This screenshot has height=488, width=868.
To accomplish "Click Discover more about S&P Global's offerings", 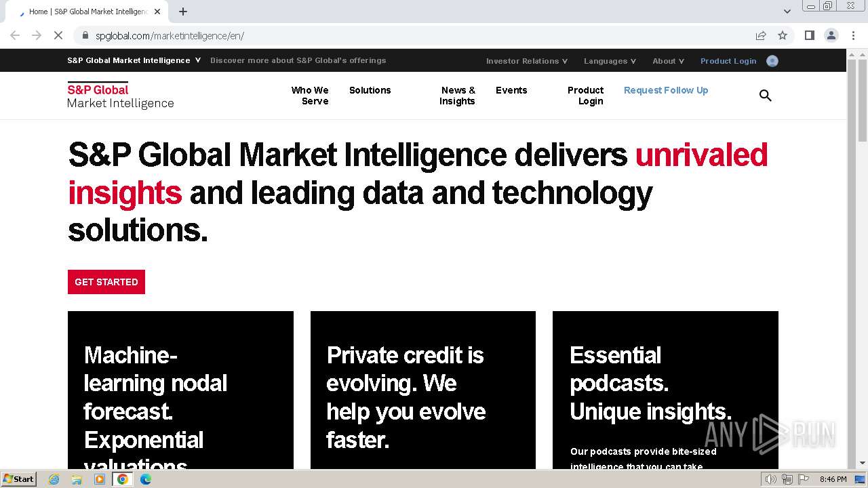I will pos(298,60).
